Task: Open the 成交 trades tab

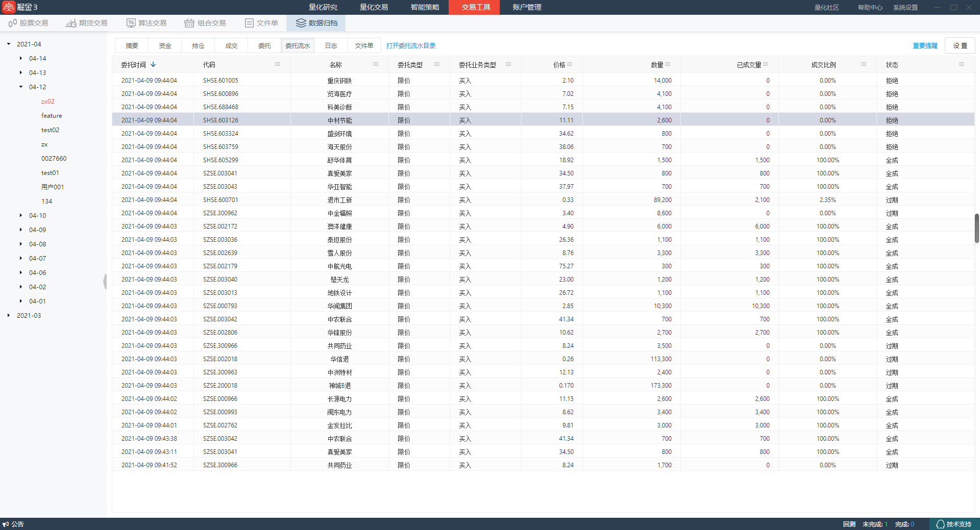Action: tap(231, 45)
